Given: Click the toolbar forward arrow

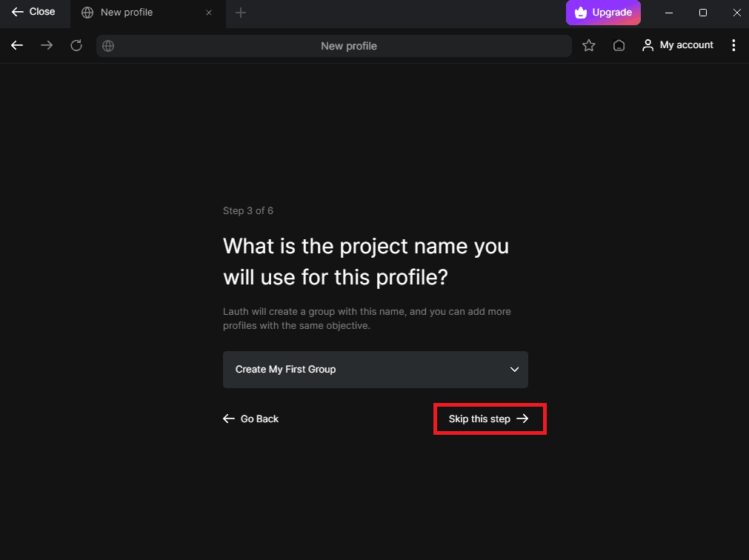Looking at the screenshot, I should tap(47, 46).
